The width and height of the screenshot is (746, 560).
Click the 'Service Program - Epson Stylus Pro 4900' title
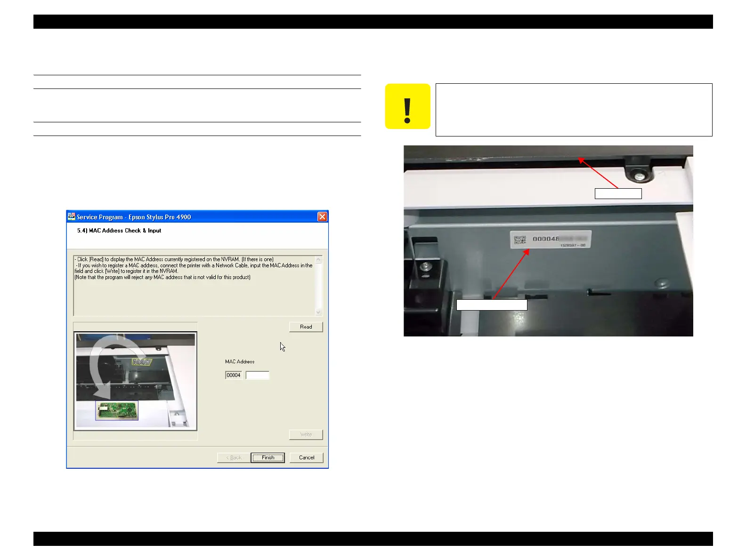coord(134,217)
